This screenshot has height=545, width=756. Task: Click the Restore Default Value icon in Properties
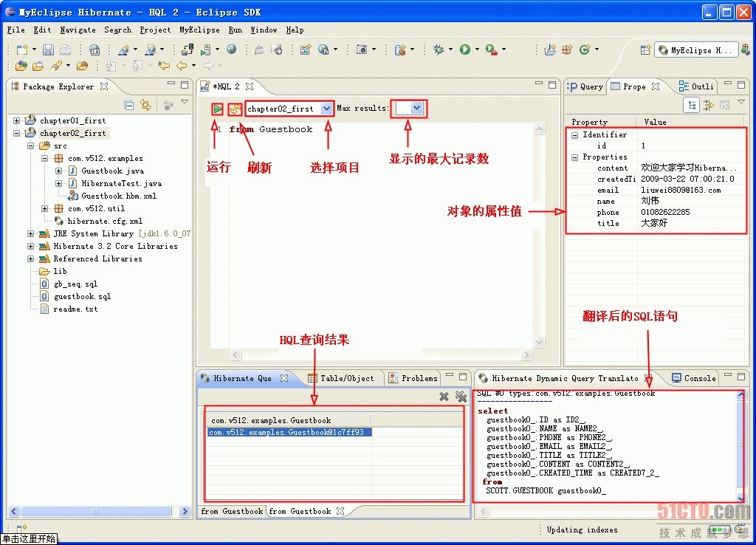point(725,105)
